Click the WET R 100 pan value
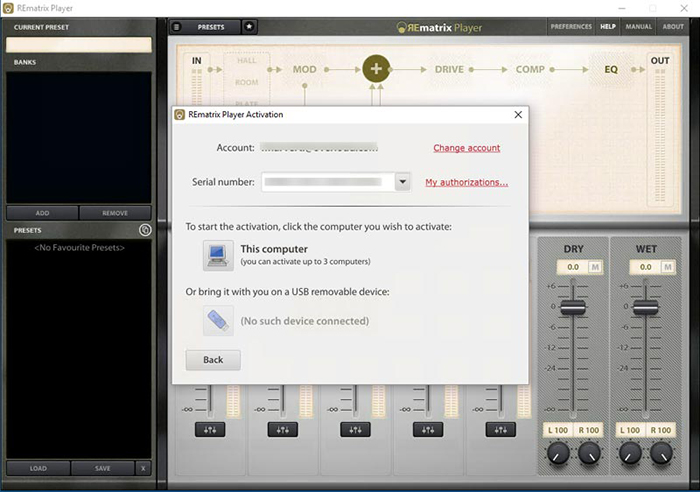This screenshot has height=492, width=700. tap(661, 430)
